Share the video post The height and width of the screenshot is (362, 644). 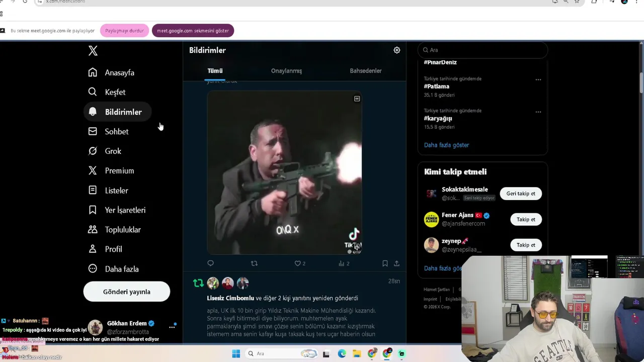click(396, 263)
